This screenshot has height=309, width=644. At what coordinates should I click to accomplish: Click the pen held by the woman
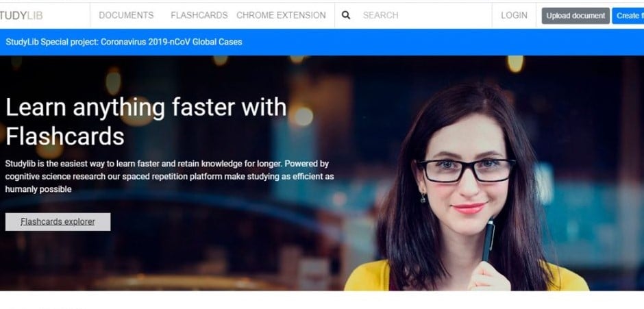488,240
